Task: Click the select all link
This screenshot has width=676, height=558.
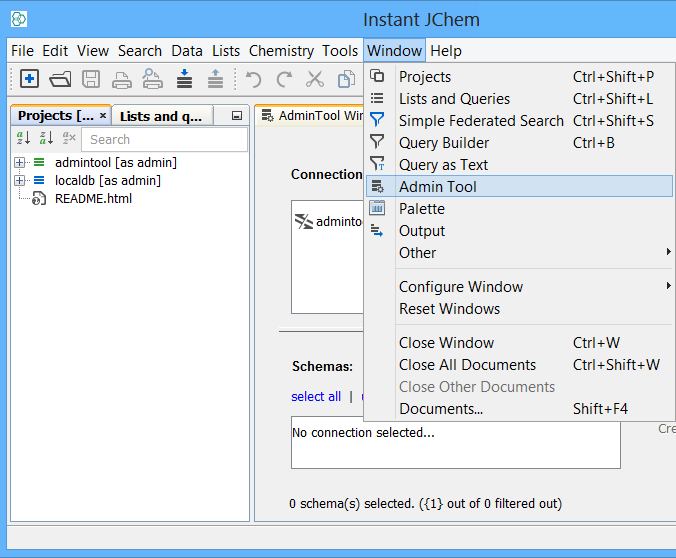Action: click(316, 396)
